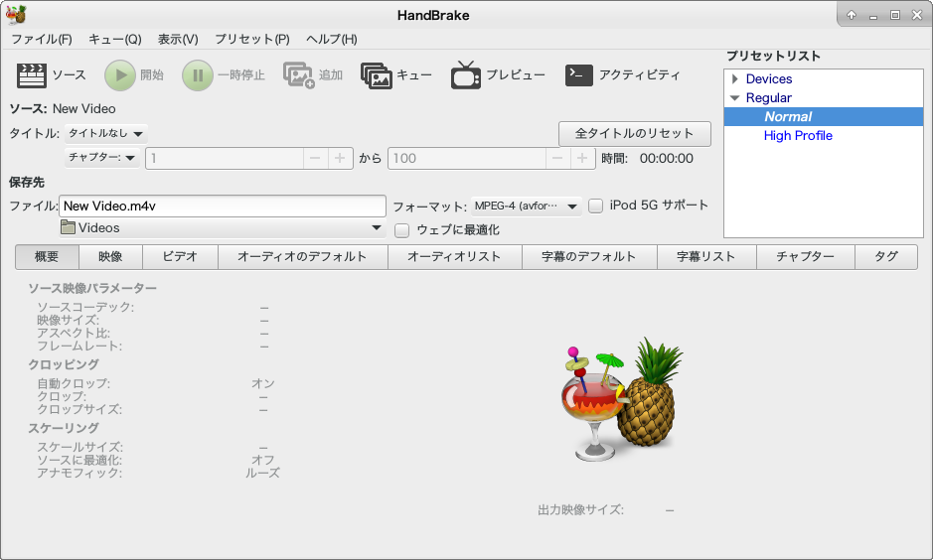Enable the iPod 5G サポート checkbox

[595, 206]
